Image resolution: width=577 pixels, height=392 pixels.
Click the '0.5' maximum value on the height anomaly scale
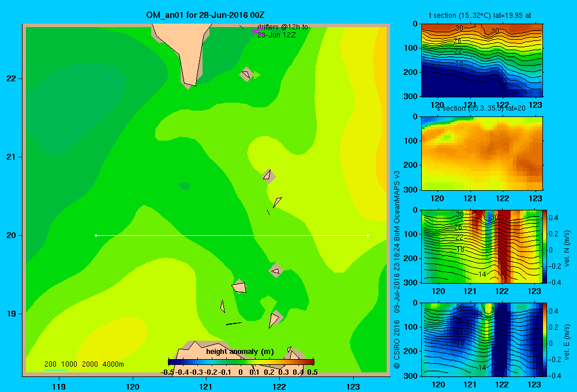pyautogui.click(x=312, y=372)
